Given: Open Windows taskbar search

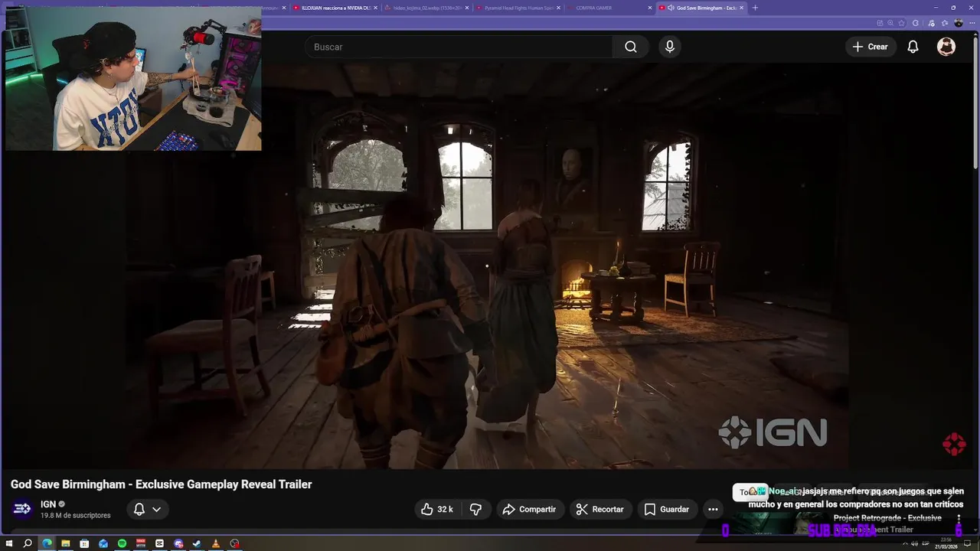Looking at the screenshot, I should click(x=28, y=543).
